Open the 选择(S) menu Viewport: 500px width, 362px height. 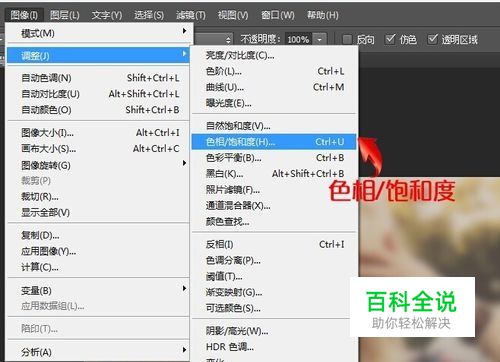149,15
